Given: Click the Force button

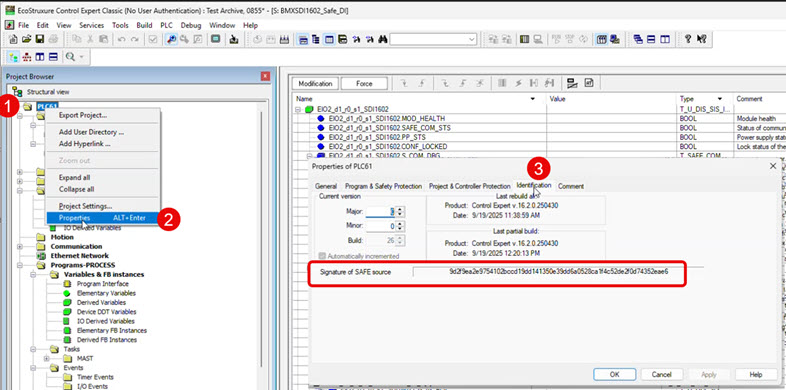Looking at the screenshot, I should point(364,84).
